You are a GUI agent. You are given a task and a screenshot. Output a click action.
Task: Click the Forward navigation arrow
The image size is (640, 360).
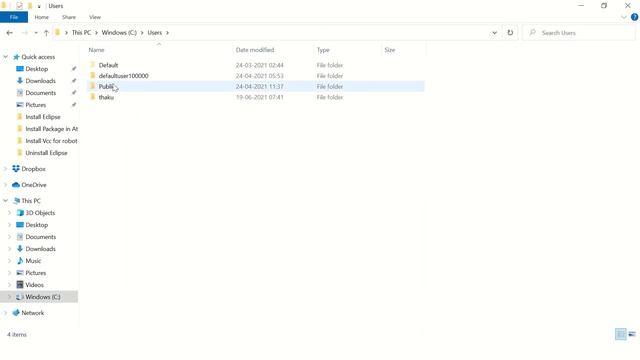pyautogui.click(x=24, y=33)
